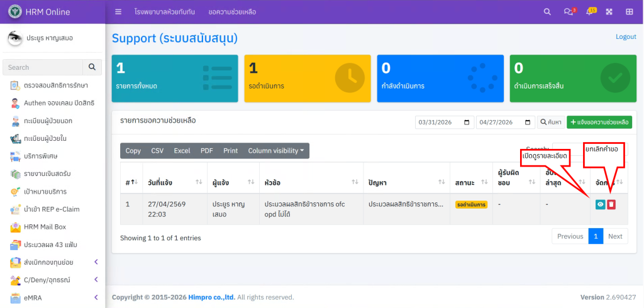The height and width of the screenshot is (308, 644).
Task: Click the hamburger menu icon in top bar
Action: coord(118,12)
